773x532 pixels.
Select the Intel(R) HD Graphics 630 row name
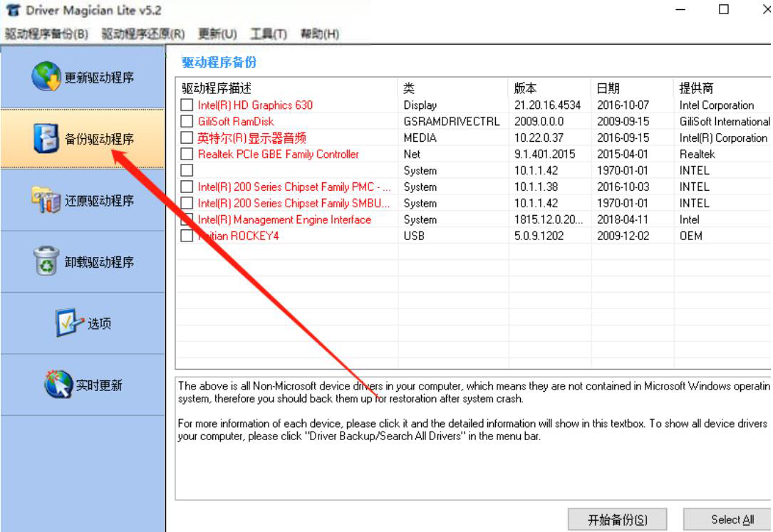coord(255,105)
